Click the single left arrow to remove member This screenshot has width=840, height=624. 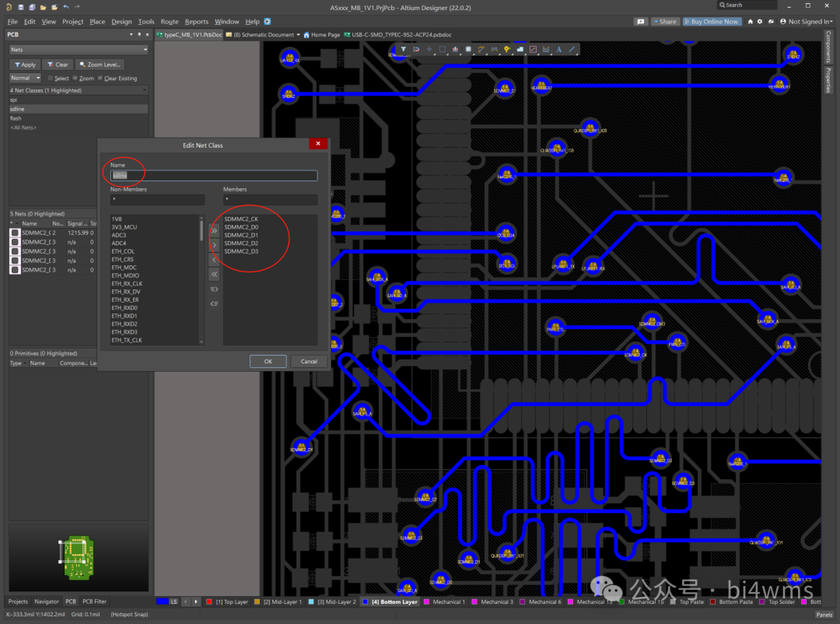[x=215, y=260]
